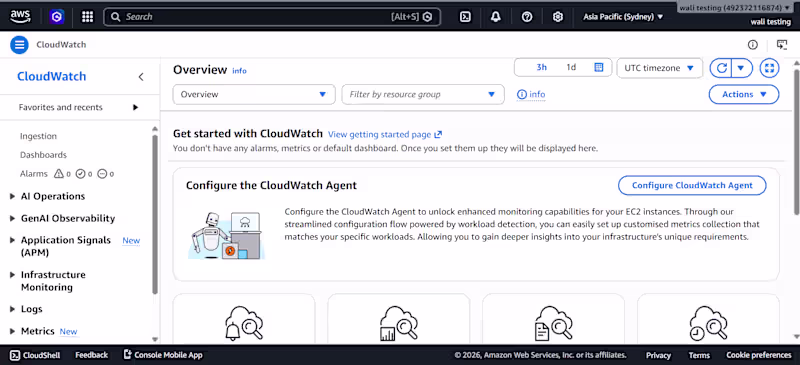The width and height of the screenshot is (800, 365).
Task: Open CloudShell from footer
Action: [x=35, y=355]
